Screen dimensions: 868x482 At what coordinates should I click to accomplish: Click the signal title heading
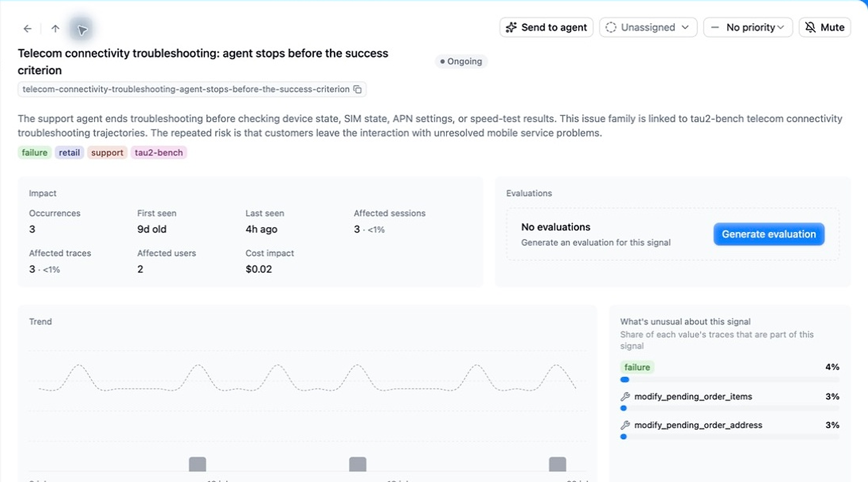tap(203, 62)
